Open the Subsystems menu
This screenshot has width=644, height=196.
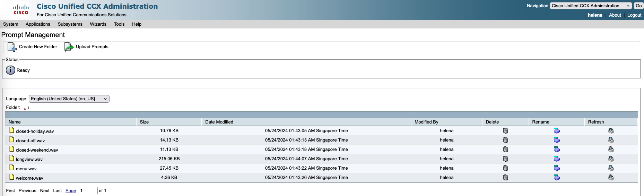[70, 24]
